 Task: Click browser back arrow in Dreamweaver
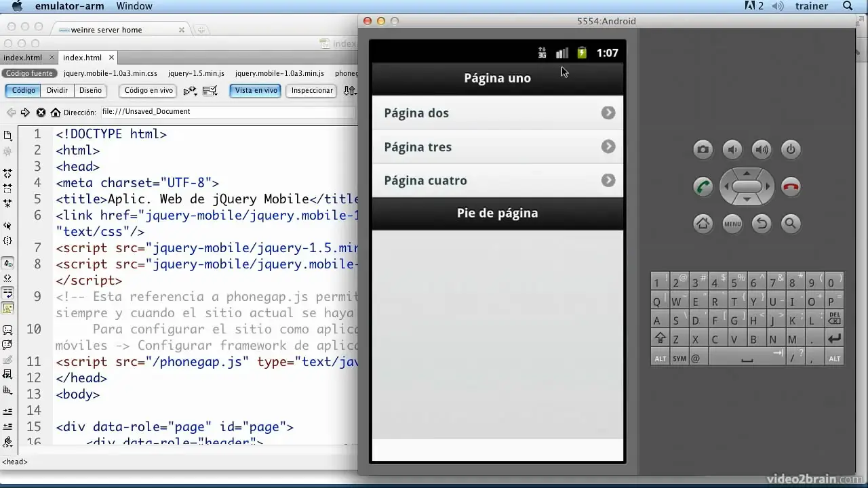[11, 113]
